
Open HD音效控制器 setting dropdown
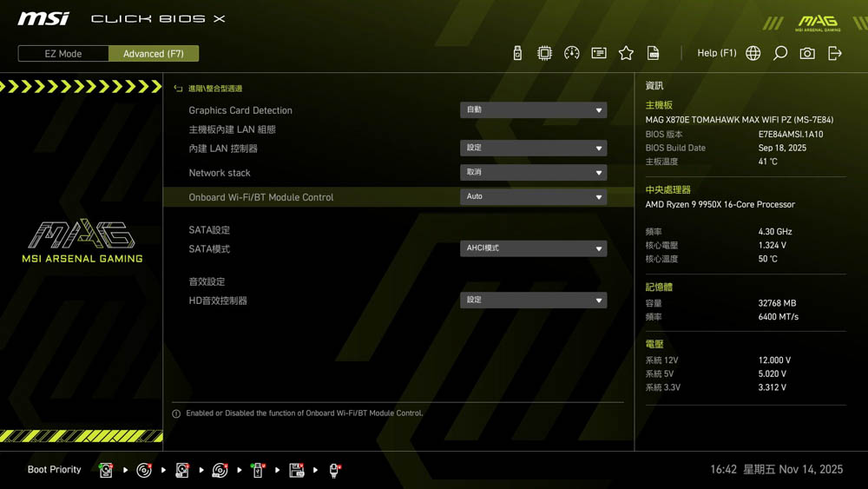533,301
